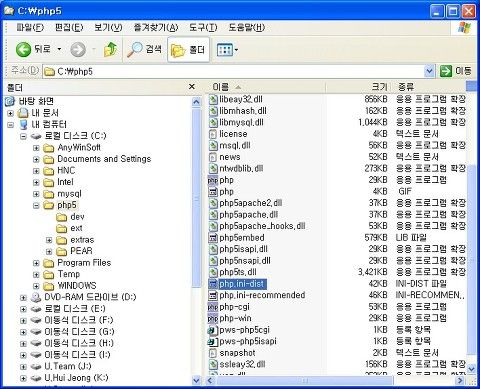Select the php5embed LIB file icon

213,238
